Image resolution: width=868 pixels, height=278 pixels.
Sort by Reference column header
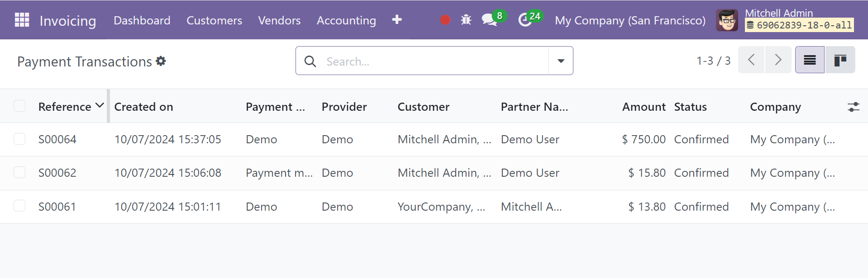coord(65,107)
